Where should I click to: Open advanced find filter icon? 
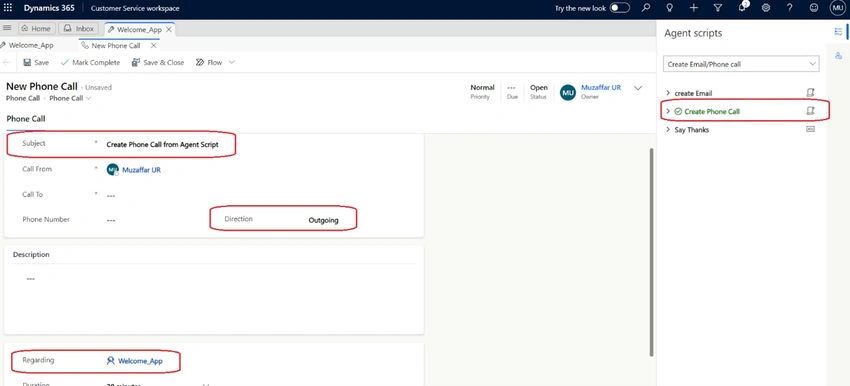pyautogui.click(x=718, y=8)
